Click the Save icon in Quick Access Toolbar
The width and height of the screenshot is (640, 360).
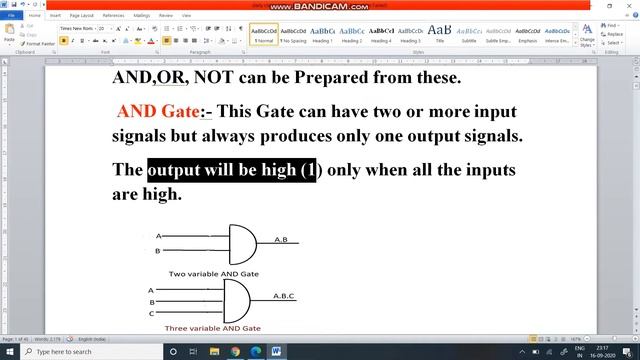14,4
